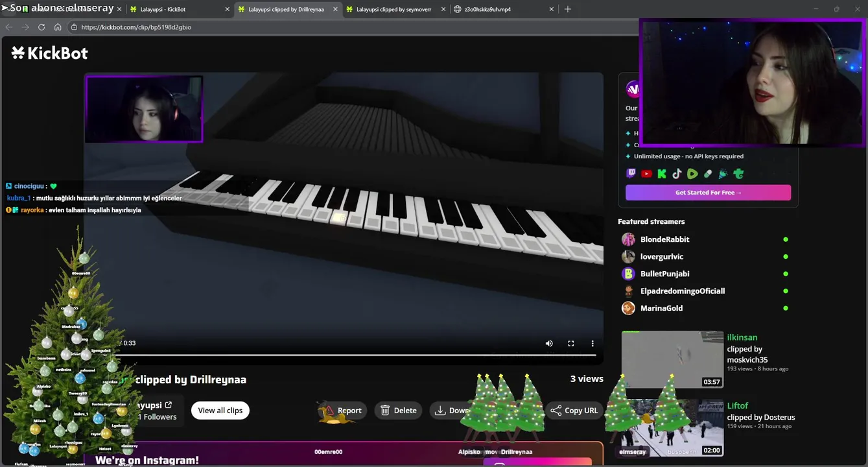Screen dimensions: 868x467
Task: Click rayorka's chat message in overlay
Action: [x=73, y=210]
